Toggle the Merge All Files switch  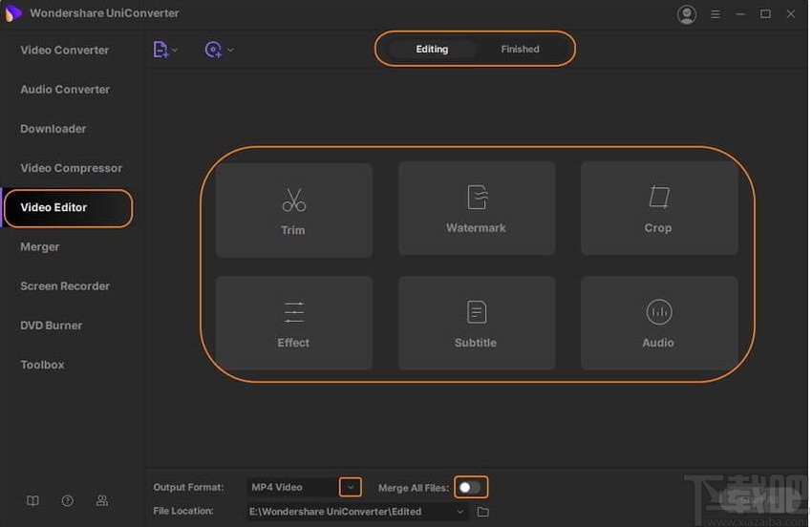(x=470, y=487)
